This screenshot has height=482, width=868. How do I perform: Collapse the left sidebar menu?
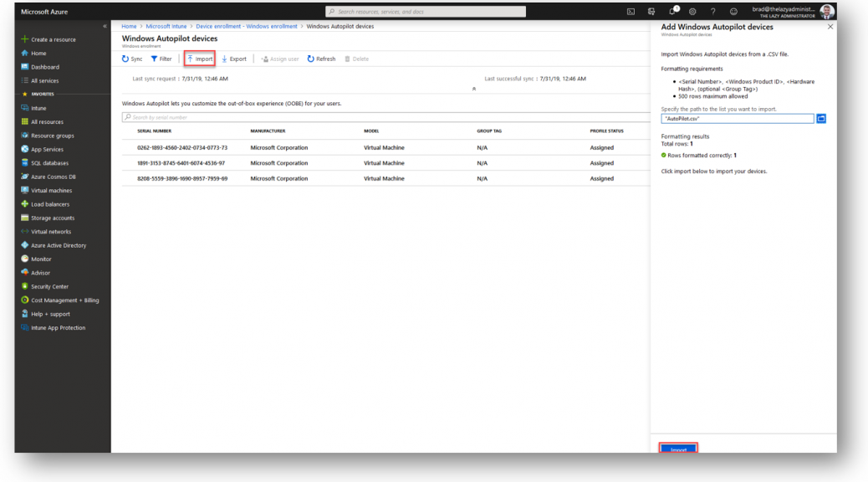point(105,26)
